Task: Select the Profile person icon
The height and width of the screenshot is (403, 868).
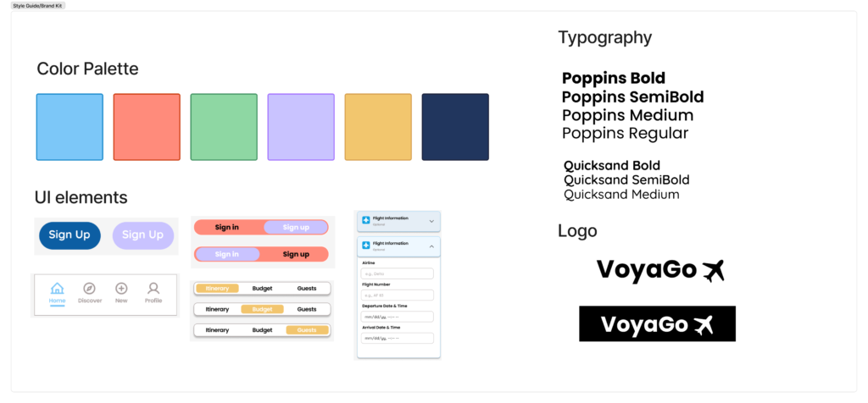Action: pos(153,289)
